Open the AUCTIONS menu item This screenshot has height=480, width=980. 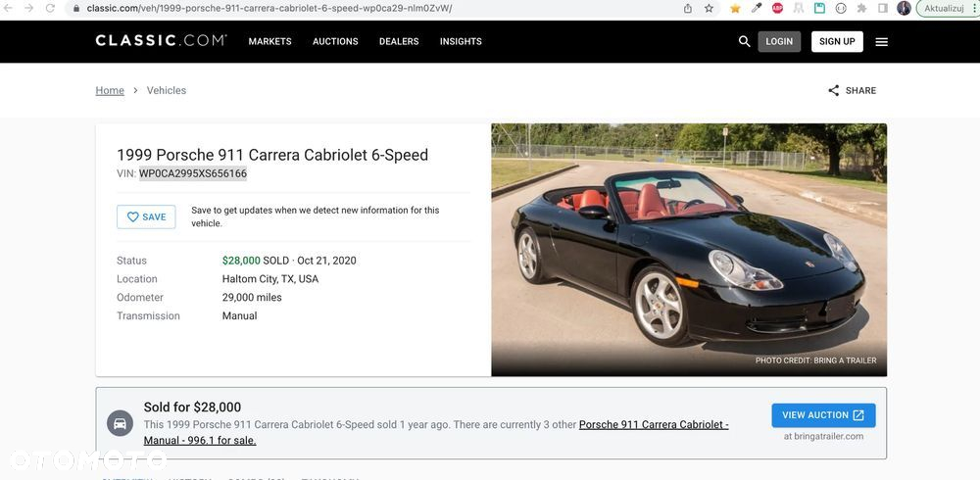pos(335,41)
